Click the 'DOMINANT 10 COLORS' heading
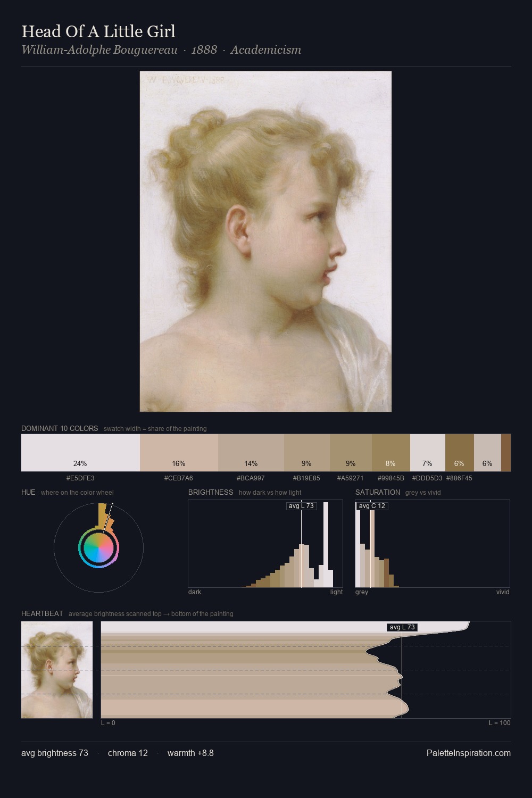Viewport: 532px width, 798px height. 60,428
